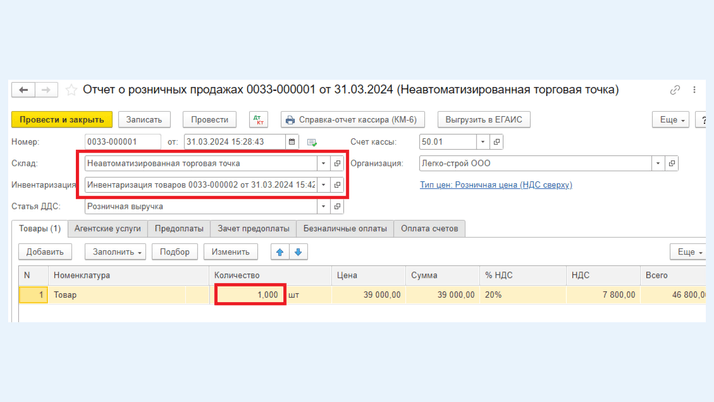The image size is (714, 402).
Task: Open Тип цен: Розничная цена link
Action: click(x=496, y=185)
